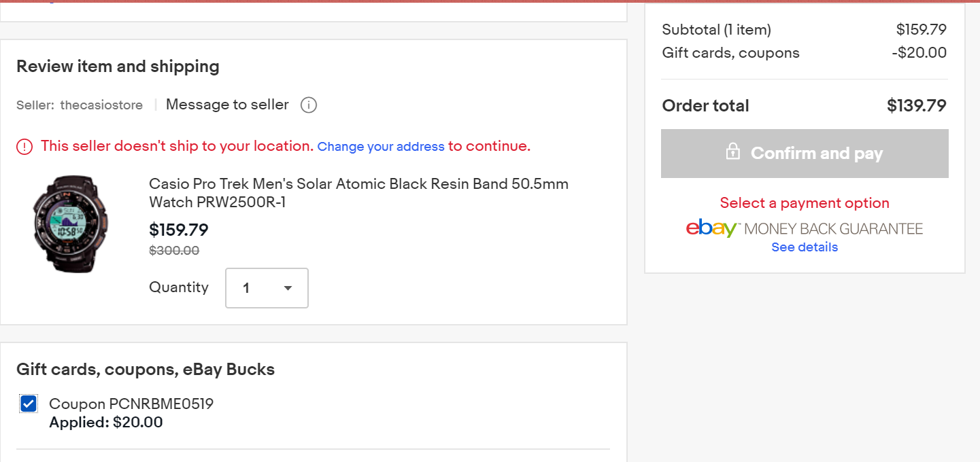Open the Casio watch product image
This screenshot has height=462, width=980.
tap(71, 224)
